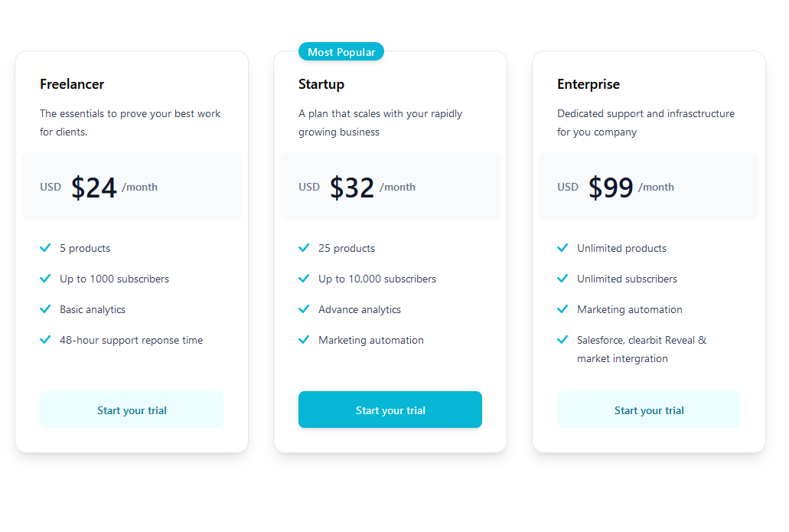Click the Most Popular badge
Viewport: 789px width, 532px height.
[x=341, y=51]
